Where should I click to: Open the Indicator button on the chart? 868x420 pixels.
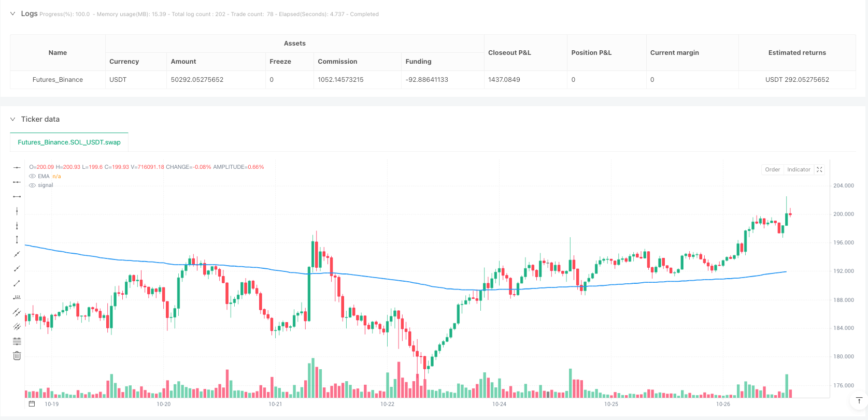coord(799,169)
